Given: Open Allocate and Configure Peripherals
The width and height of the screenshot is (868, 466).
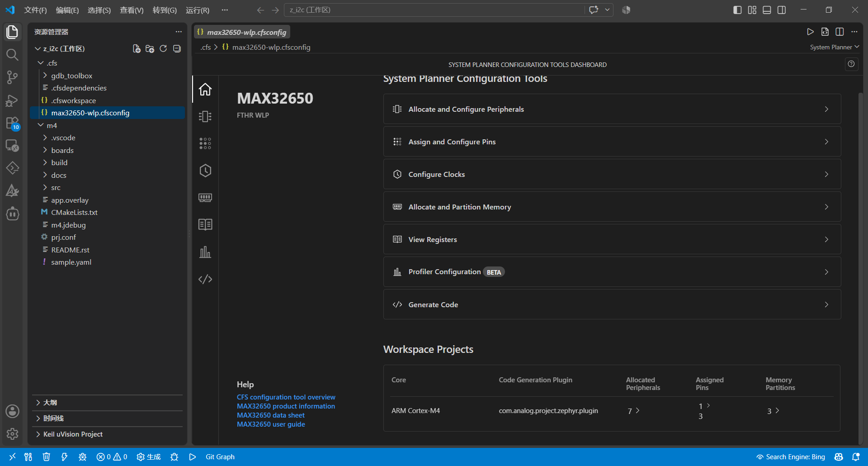Looking at the screenshot, I should coord(612,109).
